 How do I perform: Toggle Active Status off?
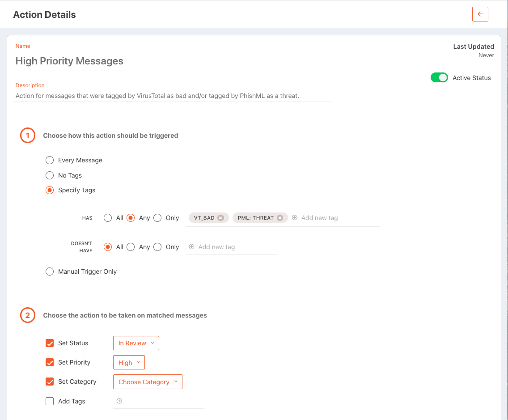(439, 77)
